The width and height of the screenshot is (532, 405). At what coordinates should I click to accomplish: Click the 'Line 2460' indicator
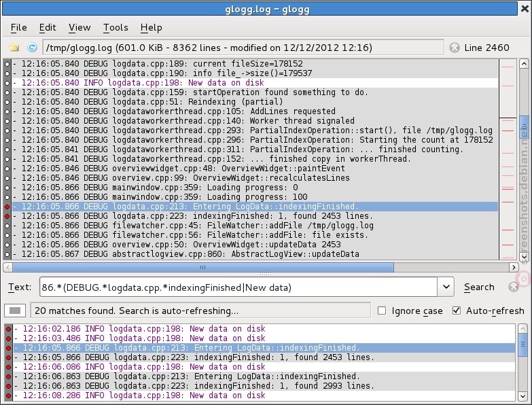click(x=486, y=48)
